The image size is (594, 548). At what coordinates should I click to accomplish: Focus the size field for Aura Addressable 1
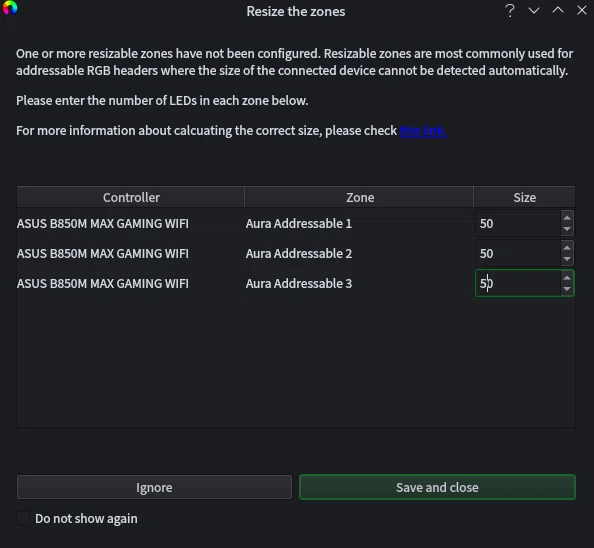point(518,223)
